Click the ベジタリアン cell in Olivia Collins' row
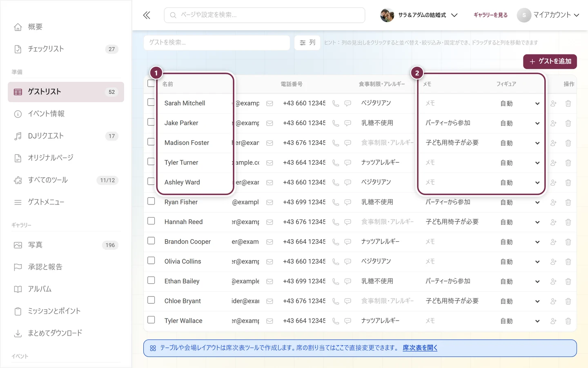 (376, 261)
